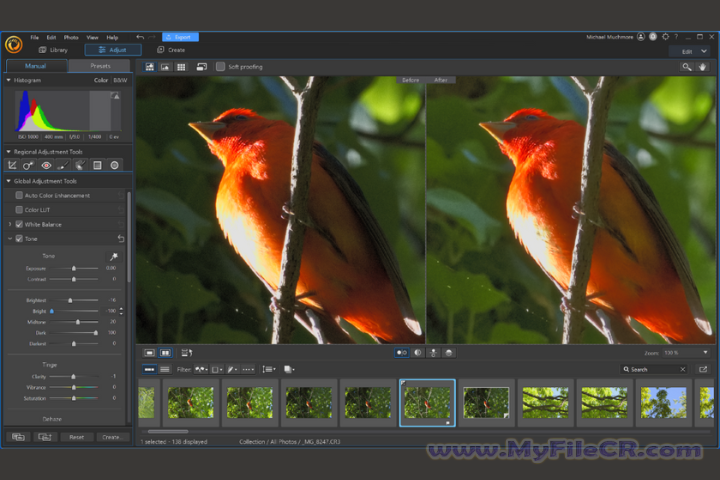720x480 pixels.
Task: Click the Undo arrow in the top bar
Action: [140, 37]
